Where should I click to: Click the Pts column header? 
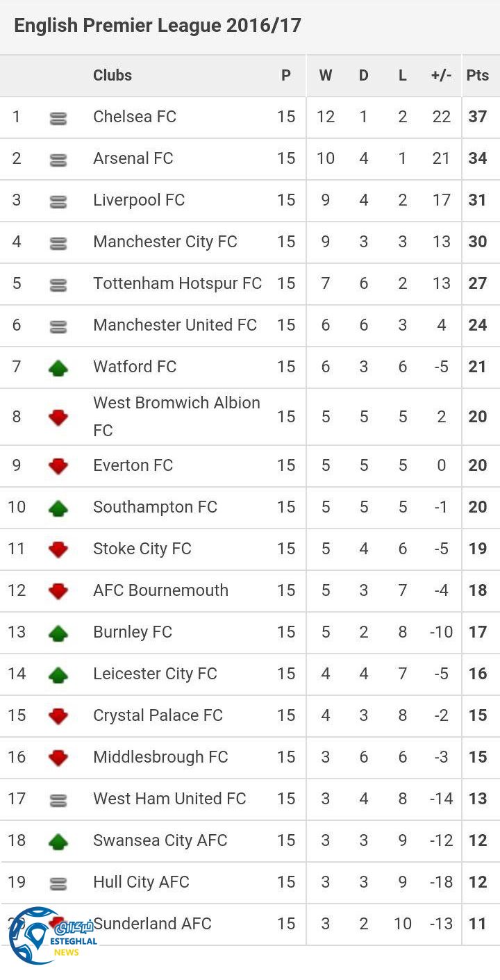pos(478,76)
